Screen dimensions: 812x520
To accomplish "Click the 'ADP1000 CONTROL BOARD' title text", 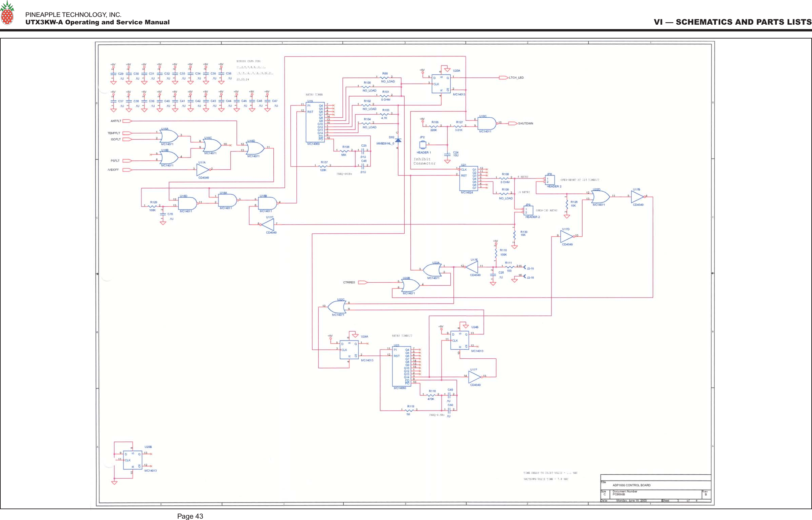I will (631, 485).
